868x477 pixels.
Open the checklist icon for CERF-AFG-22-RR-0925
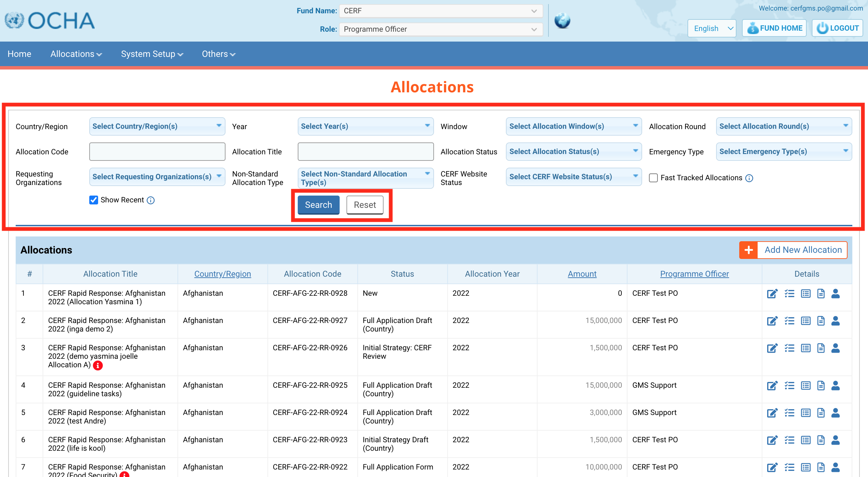(x=789, y=386)
